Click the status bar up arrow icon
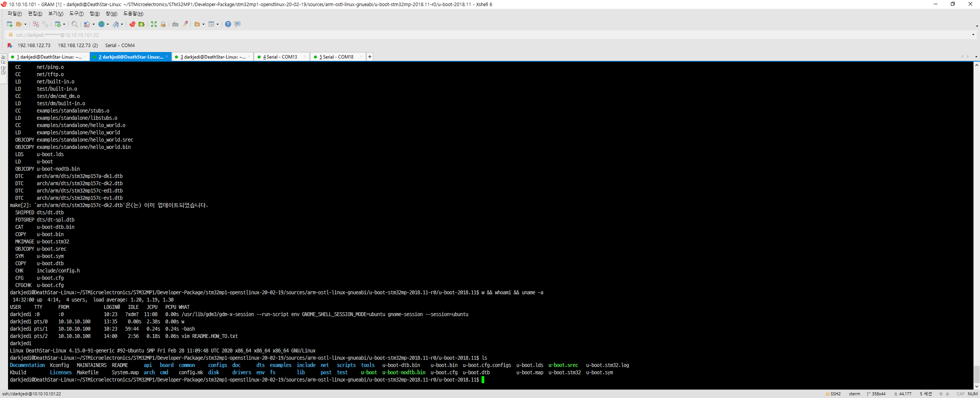This screenshot has height=398, width=980. click(x=941, y=394)
